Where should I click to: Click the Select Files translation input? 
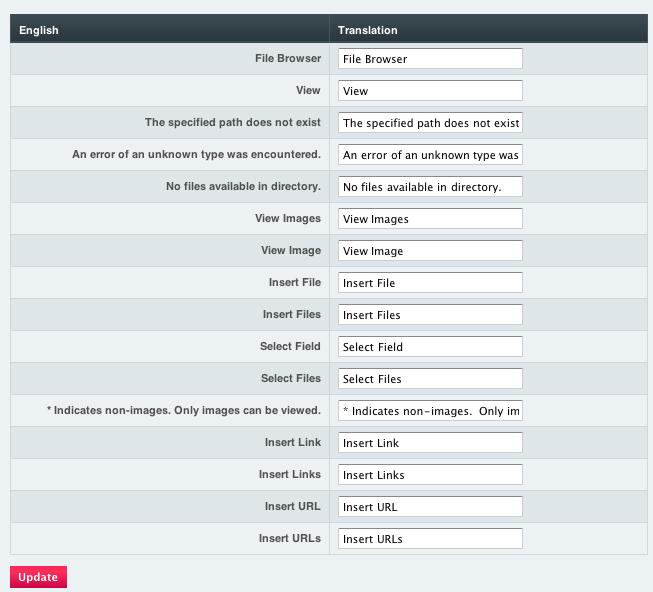pos(430,379)
